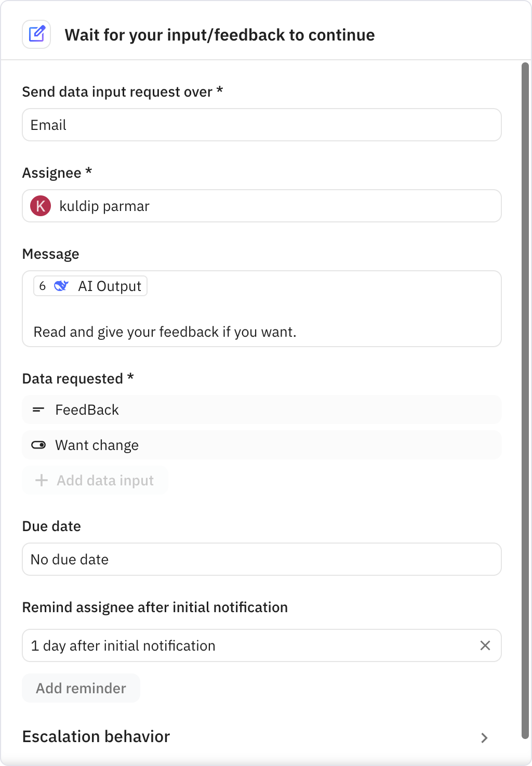Click kuldip parmar's avatar badge
The width and height of the screenshot is (532, 766).
41,206
